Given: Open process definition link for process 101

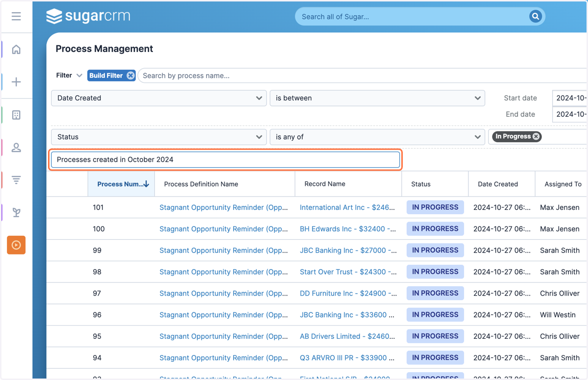Looking at the screenshot, I should 224,207.
